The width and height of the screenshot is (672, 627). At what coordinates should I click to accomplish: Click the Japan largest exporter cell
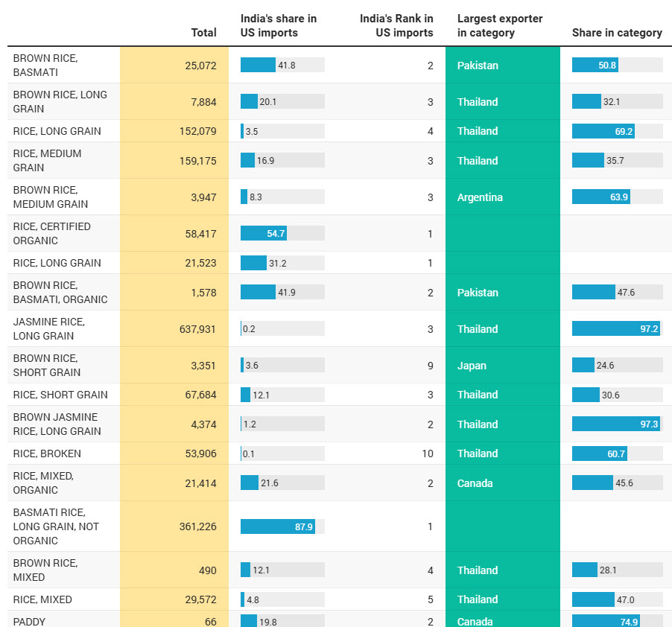tap(472, 366)
